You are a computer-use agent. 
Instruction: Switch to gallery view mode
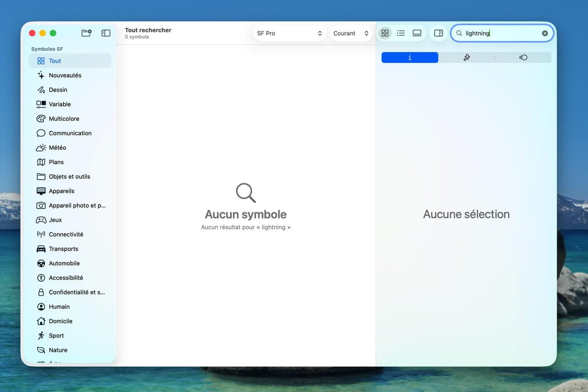417,33
